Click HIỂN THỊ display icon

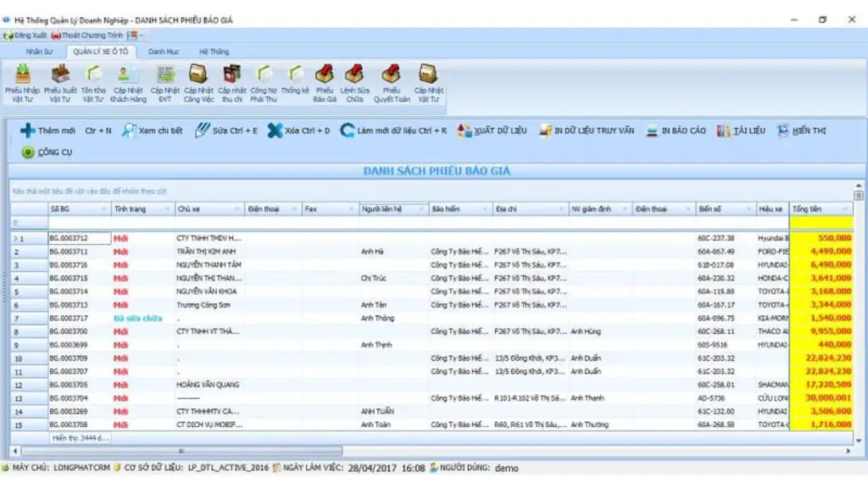[782, 130]
